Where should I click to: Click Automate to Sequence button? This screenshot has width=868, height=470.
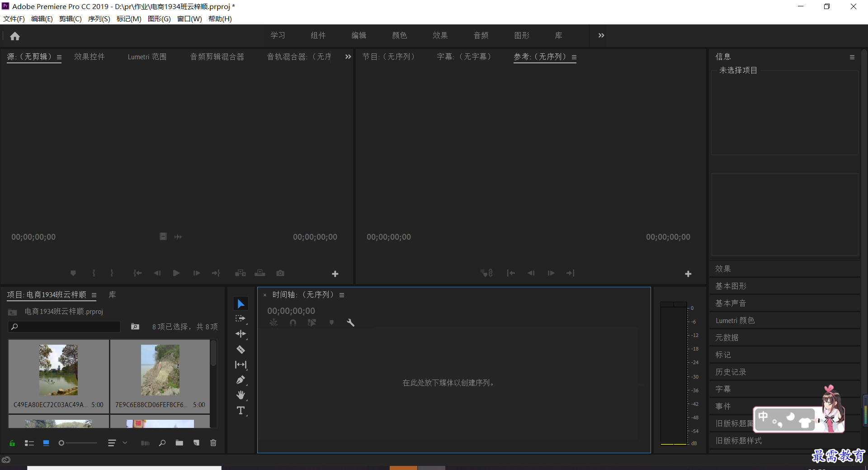pyautogui.click(x=145, y=443)
